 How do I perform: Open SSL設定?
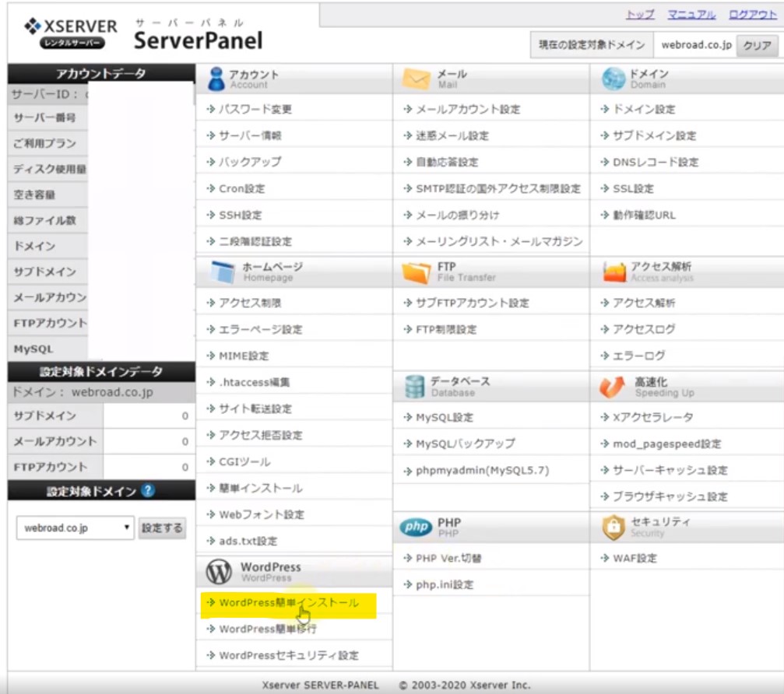point(633,188)
